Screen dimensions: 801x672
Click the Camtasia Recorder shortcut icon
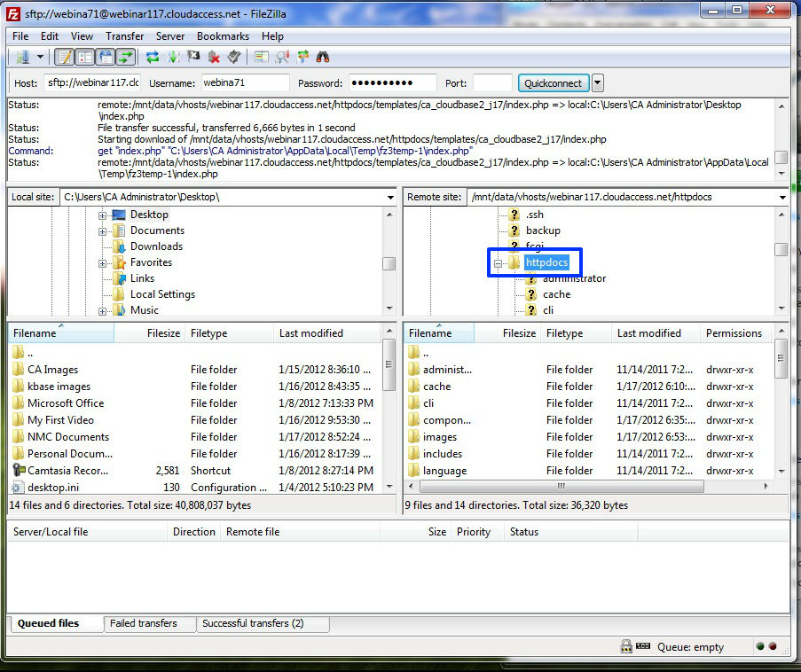click(19, 470)
